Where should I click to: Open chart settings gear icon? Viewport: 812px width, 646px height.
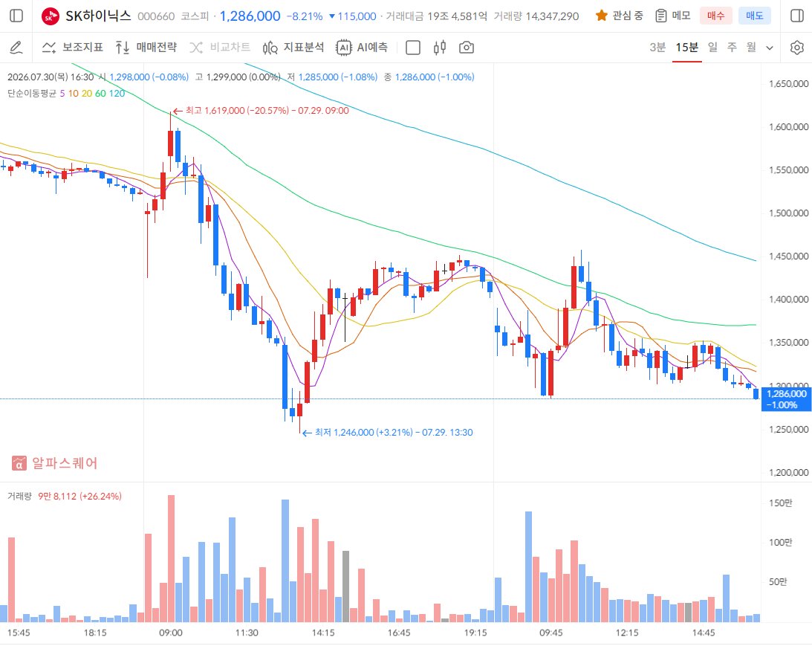tap(797, 48)
